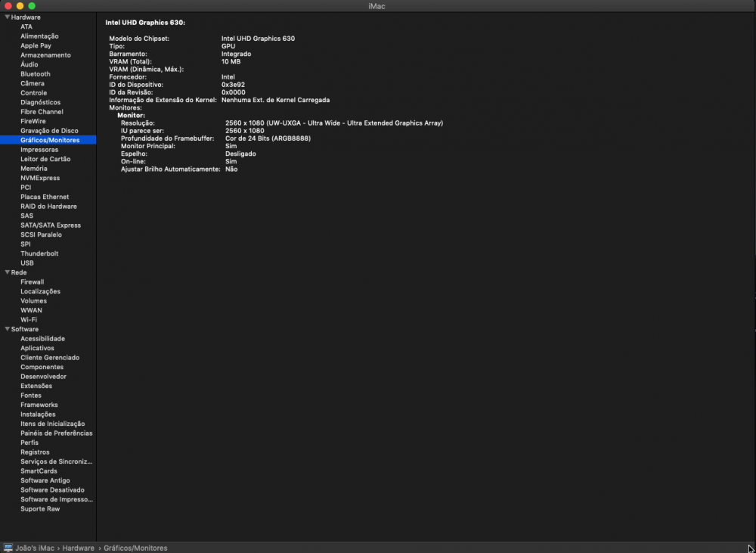756x553 pixels.
Task: Select Desenvolvedor entry
Action: (43, 377)
